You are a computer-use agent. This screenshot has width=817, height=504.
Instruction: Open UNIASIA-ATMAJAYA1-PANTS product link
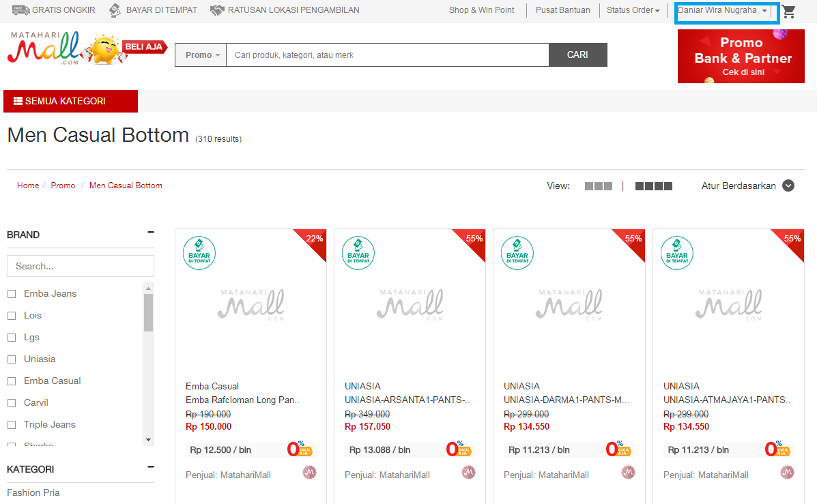[727, 400]
